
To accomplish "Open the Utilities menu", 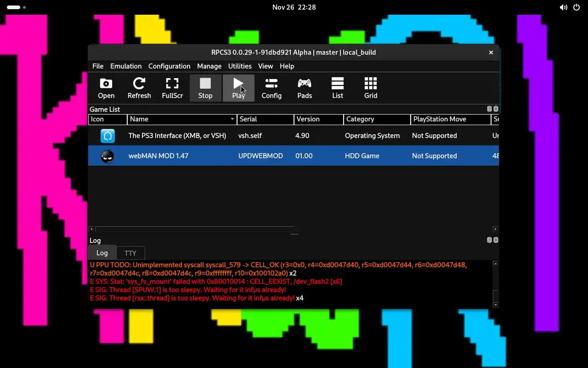I will [240, 66].
